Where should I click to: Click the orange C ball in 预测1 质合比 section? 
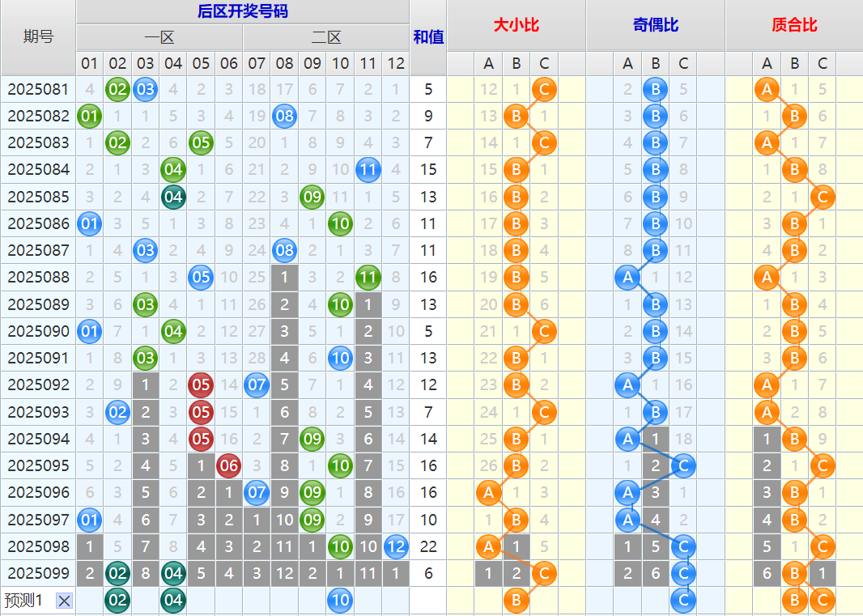tap(823, 600)
